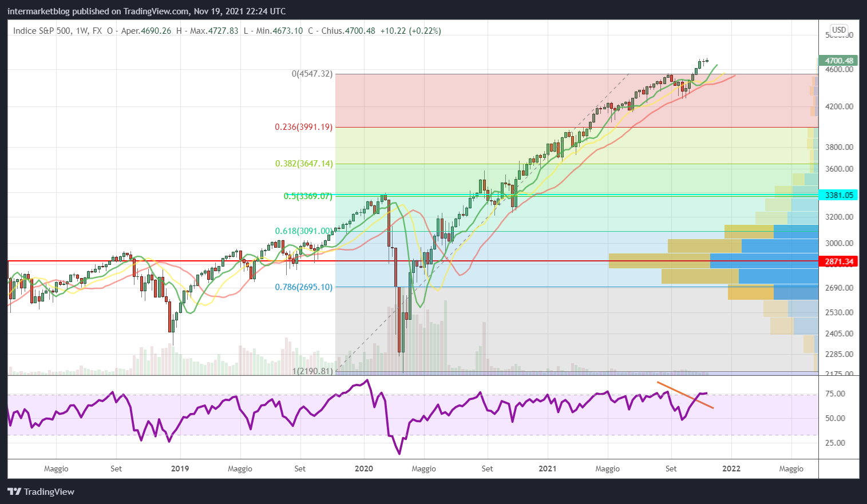Click the 3600.00 price axis label
867x504 pixels.
point(839,169)
